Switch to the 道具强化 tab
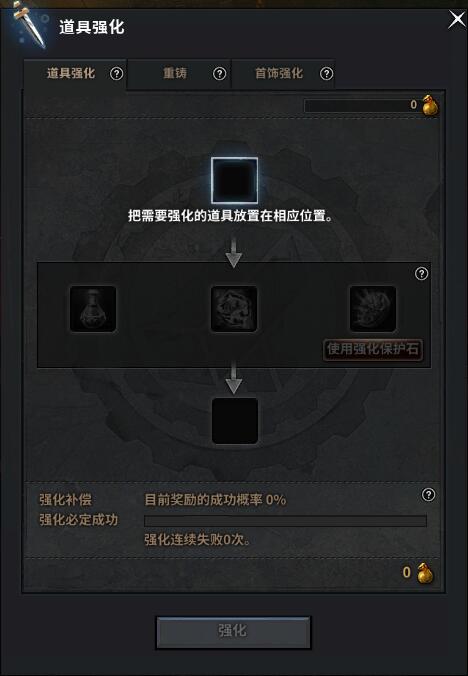 click(71, 73)
